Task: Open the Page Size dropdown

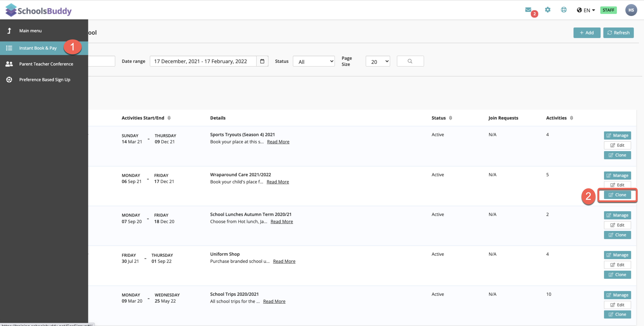Action: [377, 62]
